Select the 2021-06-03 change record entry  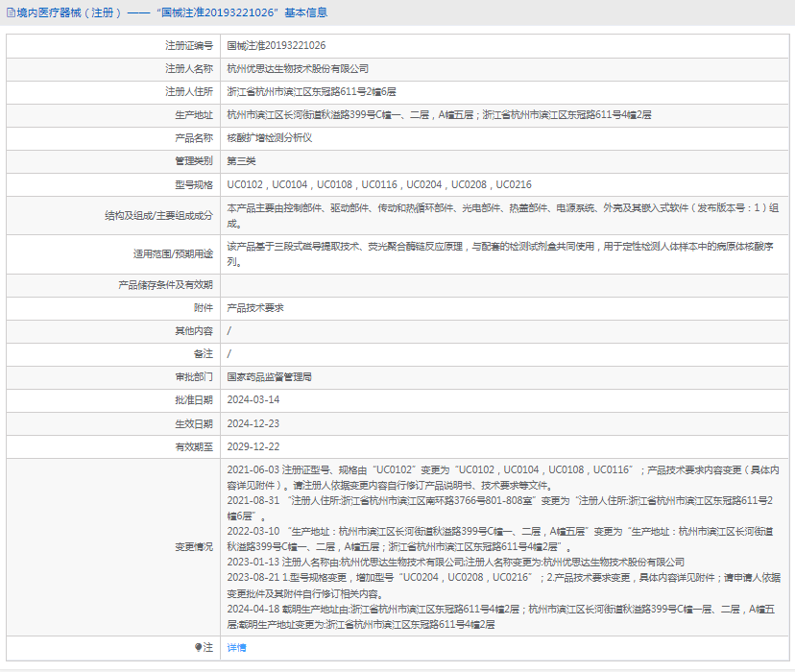(x=503, y=477)
